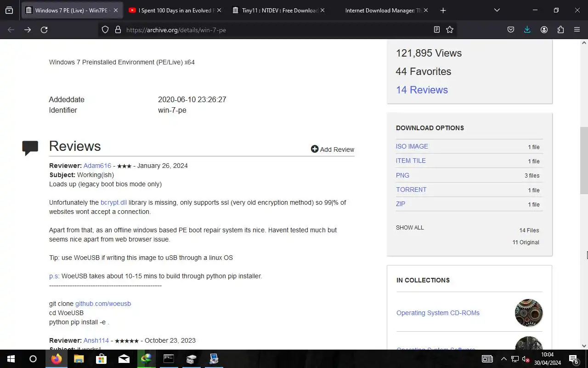This screenshot has width=588, height=368.
Task: Open Operating System CD-ROMs collection
Action: click(438, 313)
